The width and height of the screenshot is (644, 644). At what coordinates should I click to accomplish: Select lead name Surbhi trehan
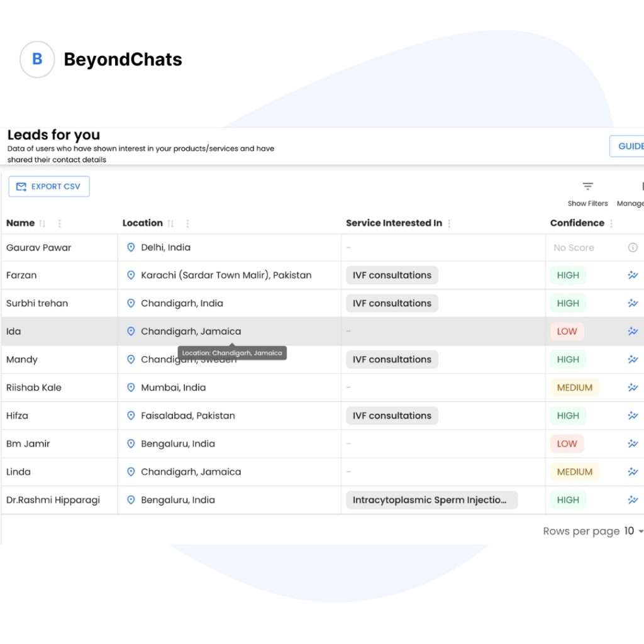(x=37, y=303)
